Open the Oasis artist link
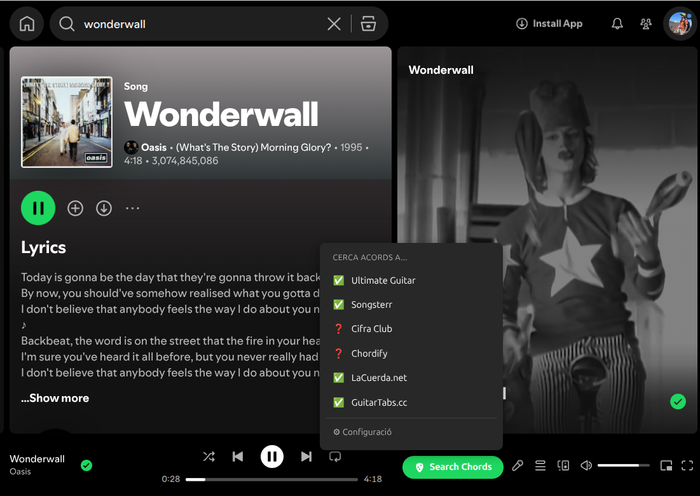 (x=154, y=147)
